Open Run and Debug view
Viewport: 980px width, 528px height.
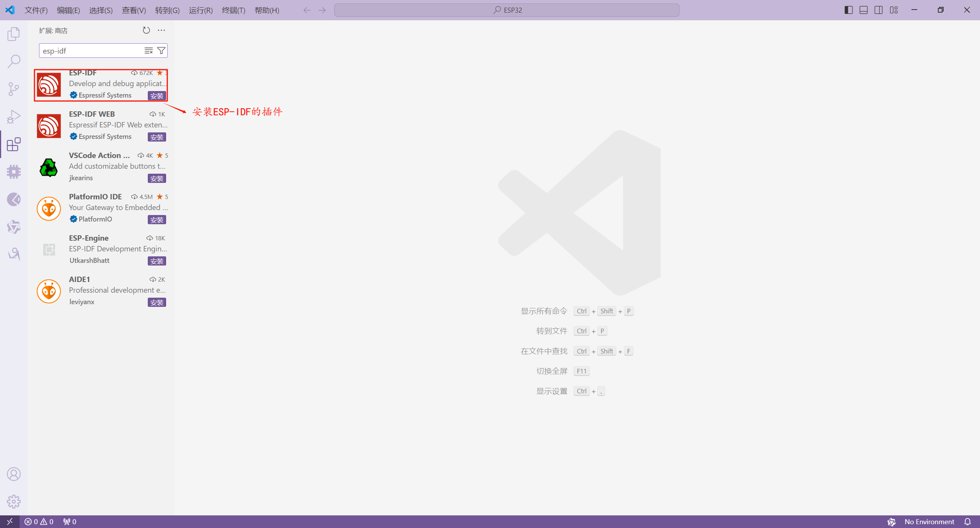14,117
